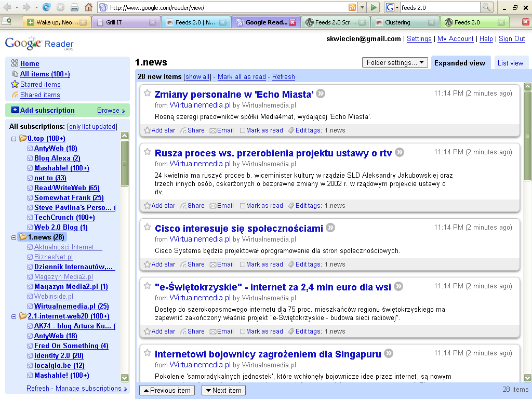
Task: Click the Next item button
Action: tap(223, 390)
